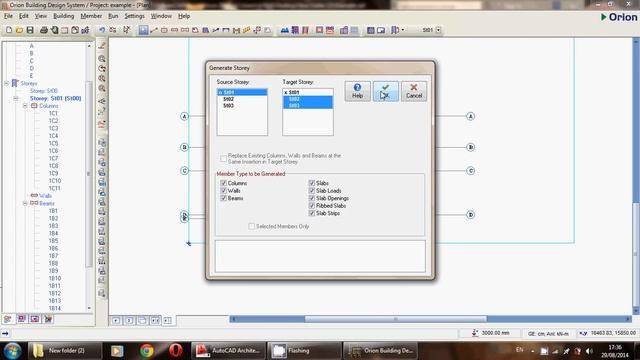Click the tree panel scroll-up arrow
Viewport: 640px width, 360px height.
[89, 46]
